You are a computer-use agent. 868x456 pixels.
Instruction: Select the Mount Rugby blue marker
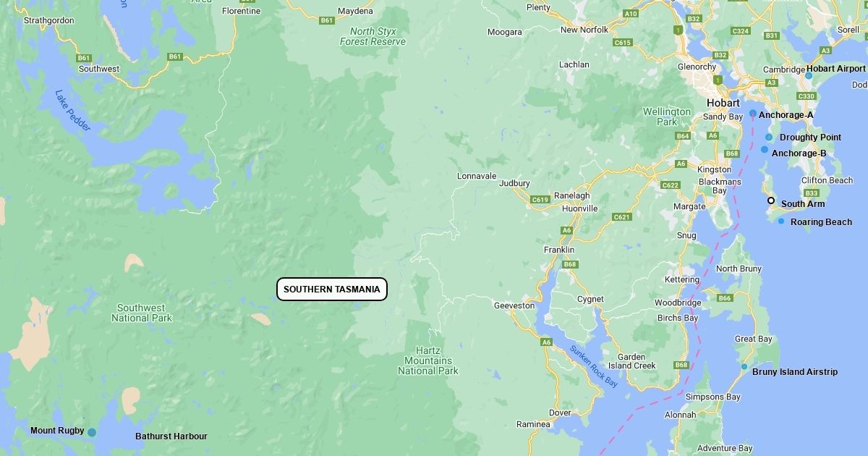tap(92, 432)
